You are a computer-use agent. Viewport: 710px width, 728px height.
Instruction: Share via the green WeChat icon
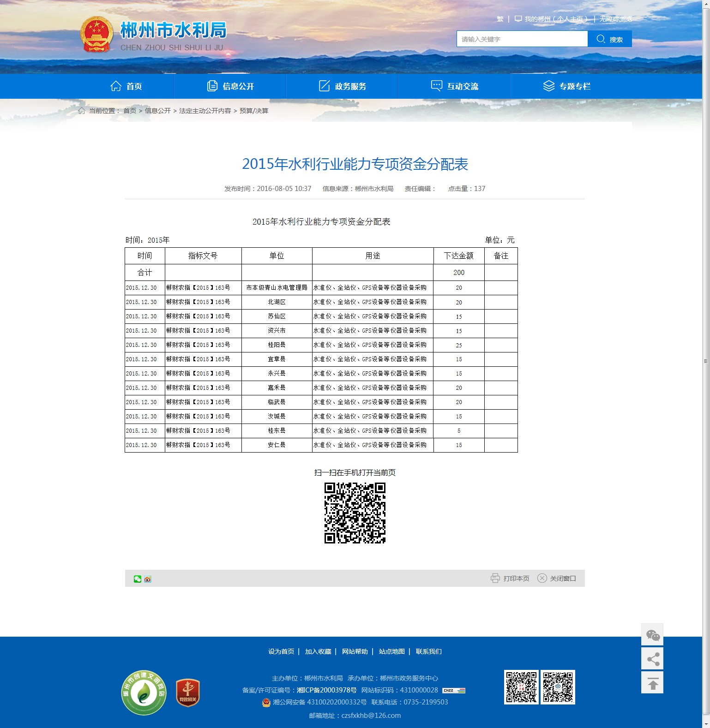[138, 579]
